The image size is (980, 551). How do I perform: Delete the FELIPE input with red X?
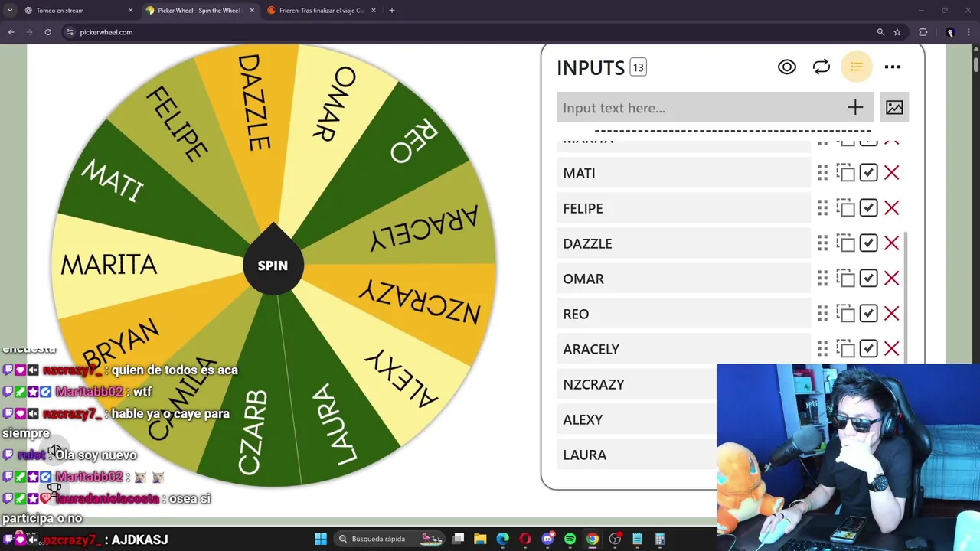coord(892,208)
